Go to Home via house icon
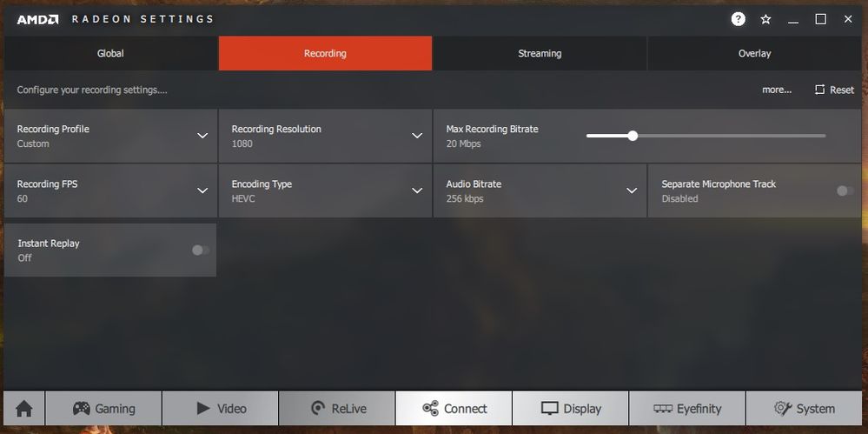868x434 pixels. tap(23, 409)
